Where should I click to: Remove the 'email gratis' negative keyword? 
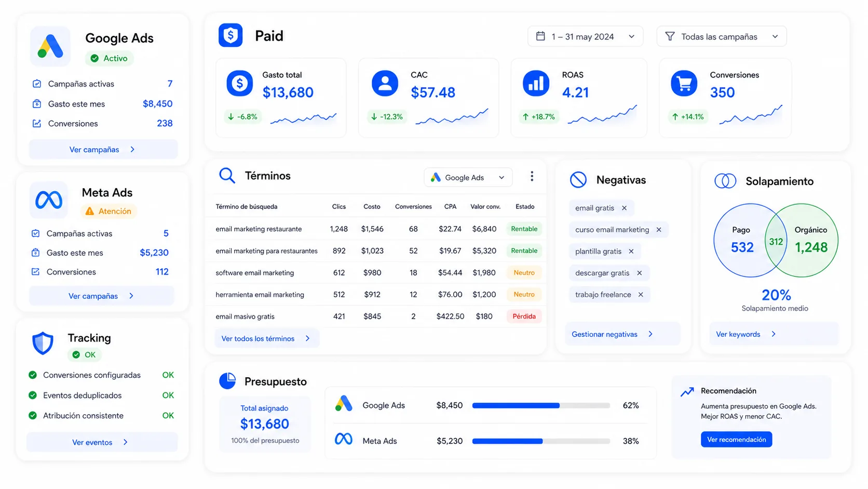coord(624,208)
